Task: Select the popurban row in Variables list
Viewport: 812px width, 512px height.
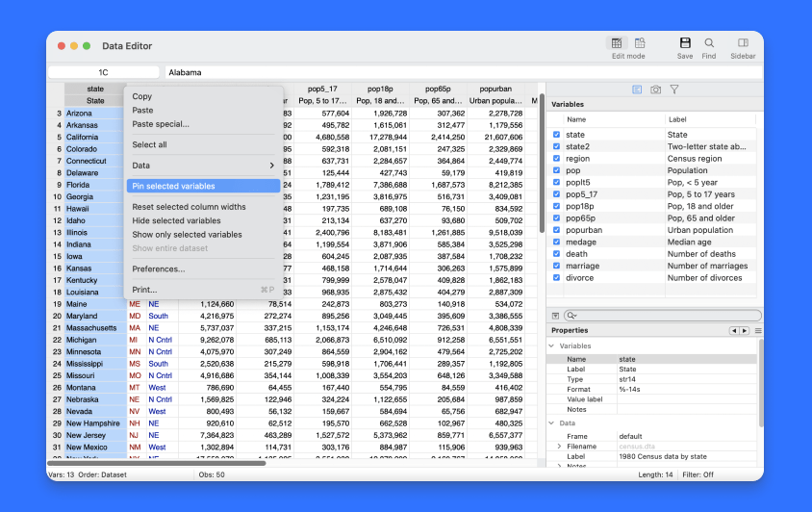Action: click(655, 230)
